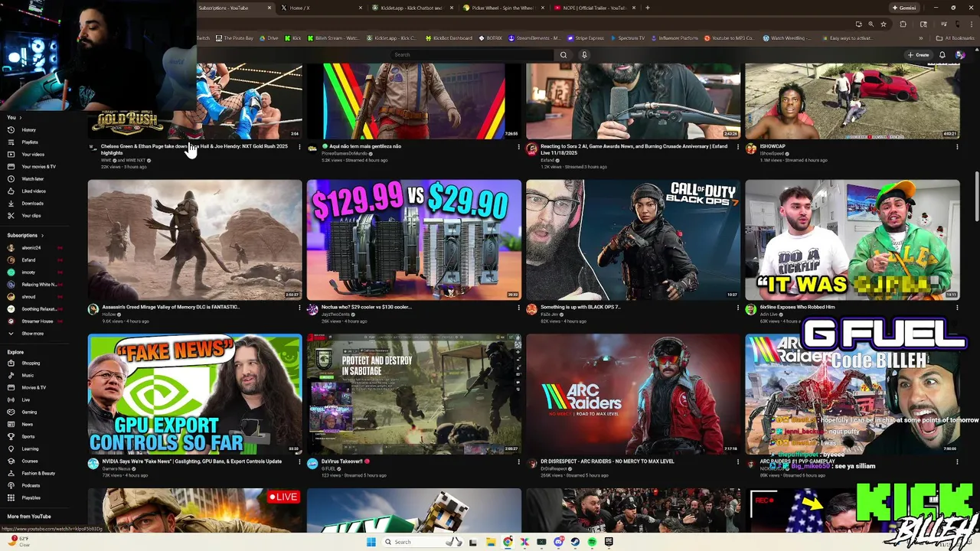The width and height of the screenshot is (980, 551).
Task: Open Discord from the taskbar
Action: (x=558, y=542)
